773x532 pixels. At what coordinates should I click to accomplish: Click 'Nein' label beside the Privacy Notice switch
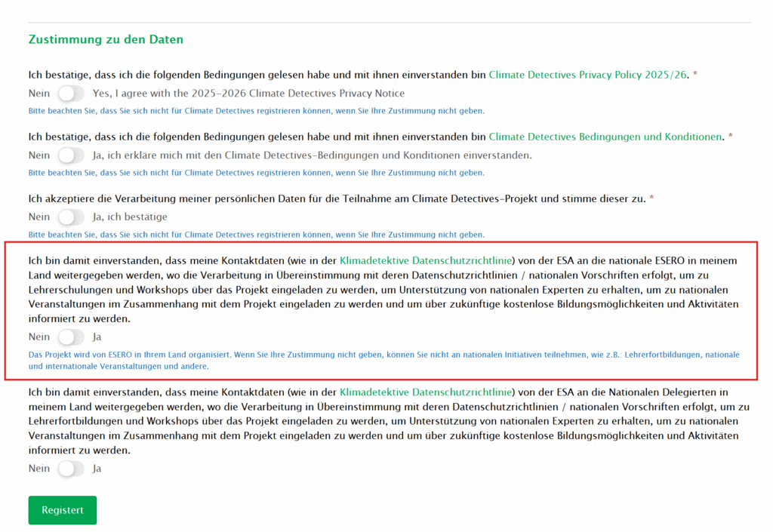(x=39, y=94)
